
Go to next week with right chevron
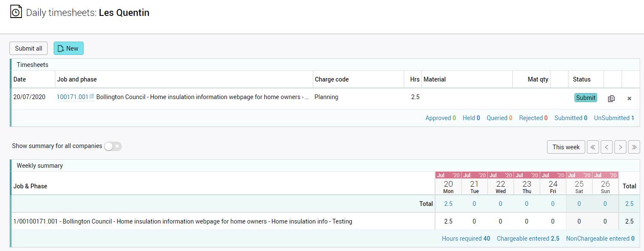[x=620, y=147]
